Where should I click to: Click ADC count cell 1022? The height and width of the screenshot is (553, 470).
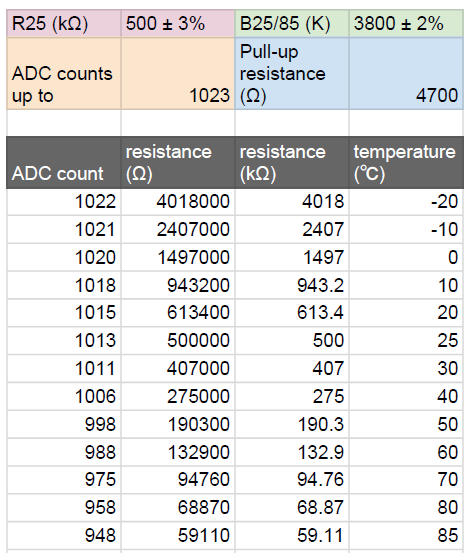tap(64, 202)
